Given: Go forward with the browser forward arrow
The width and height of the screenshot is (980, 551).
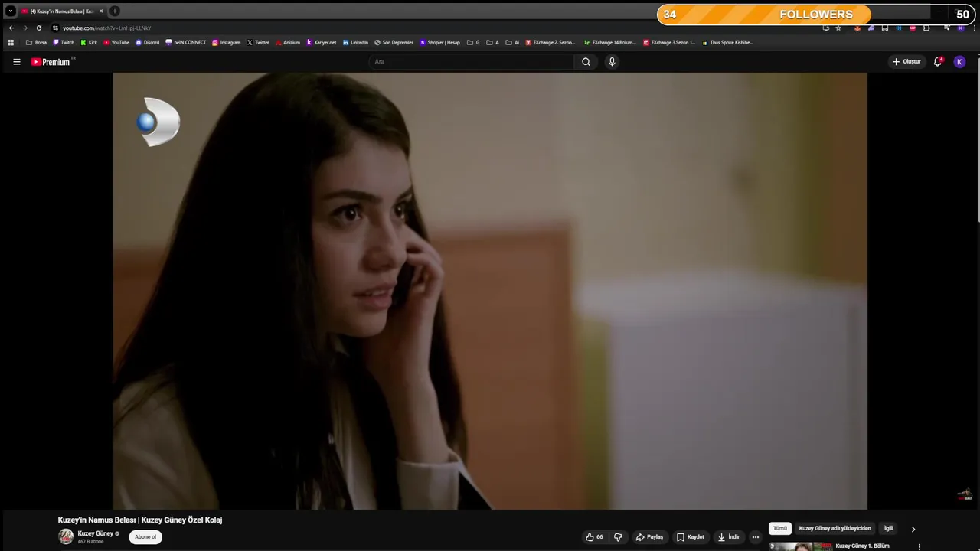Looking at the screenshot, I should pos(24,28).
